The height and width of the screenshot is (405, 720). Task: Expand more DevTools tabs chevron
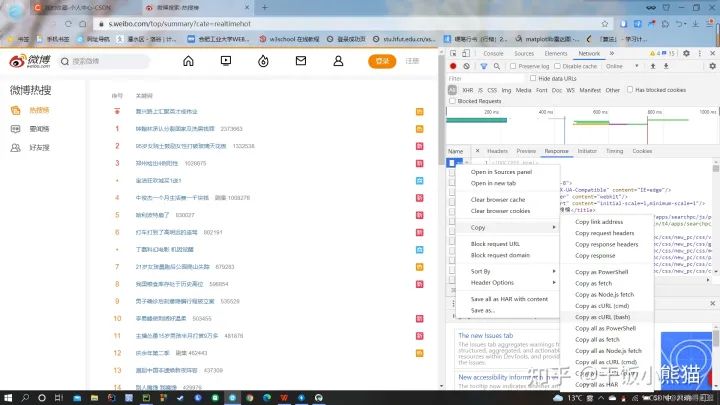pyautogui.click(x=612, y=53)
